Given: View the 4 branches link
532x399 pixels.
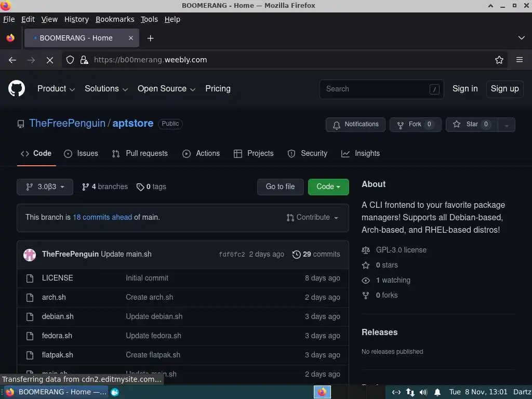Looking at the screenshot, I should click(105, 187).
